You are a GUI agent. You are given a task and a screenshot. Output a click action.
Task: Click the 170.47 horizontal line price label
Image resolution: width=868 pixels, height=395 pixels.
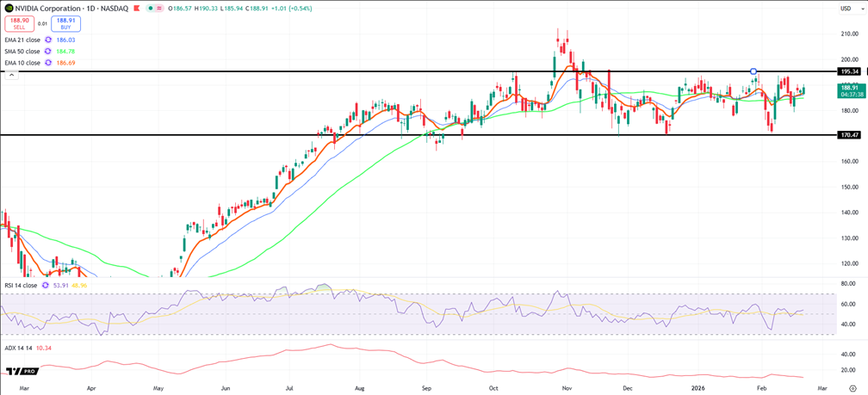point(849,135)
